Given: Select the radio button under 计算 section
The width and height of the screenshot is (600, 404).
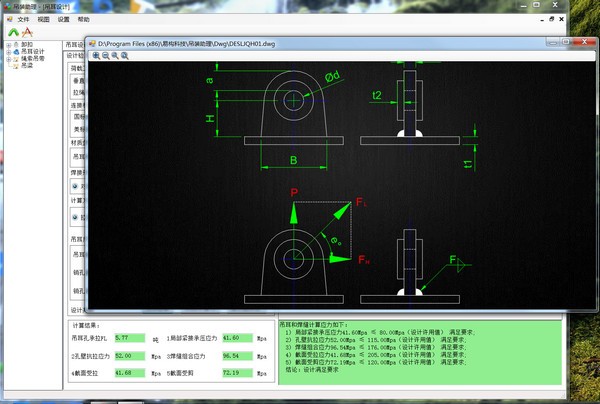Looking at the screenshot, I should (x=75, y=217).
